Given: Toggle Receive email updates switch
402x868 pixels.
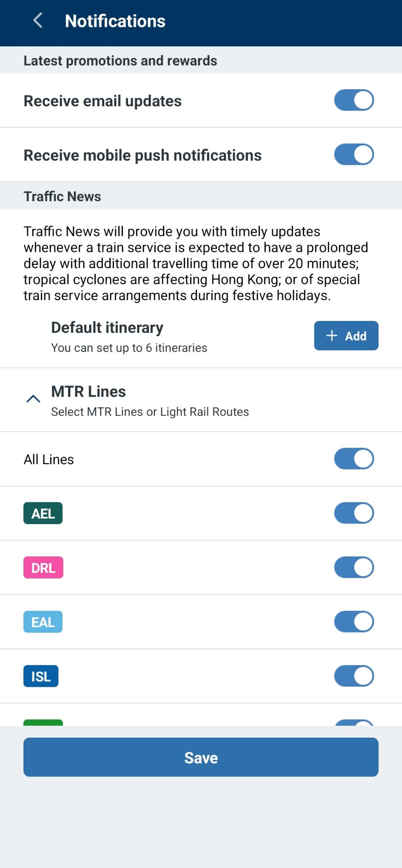Looking at the screenshot, I should 354,100.
